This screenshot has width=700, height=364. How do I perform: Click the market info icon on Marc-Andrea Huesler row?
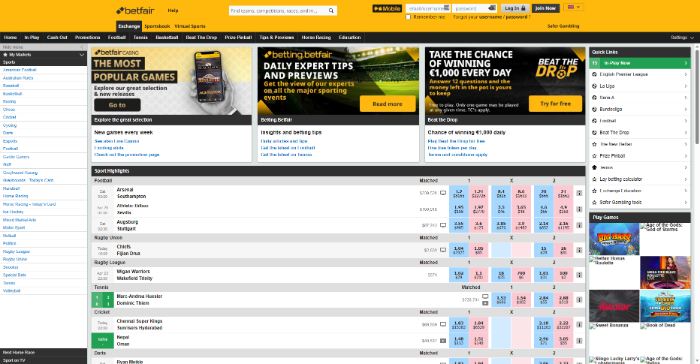pyautogui.click(x=579, y=300)
